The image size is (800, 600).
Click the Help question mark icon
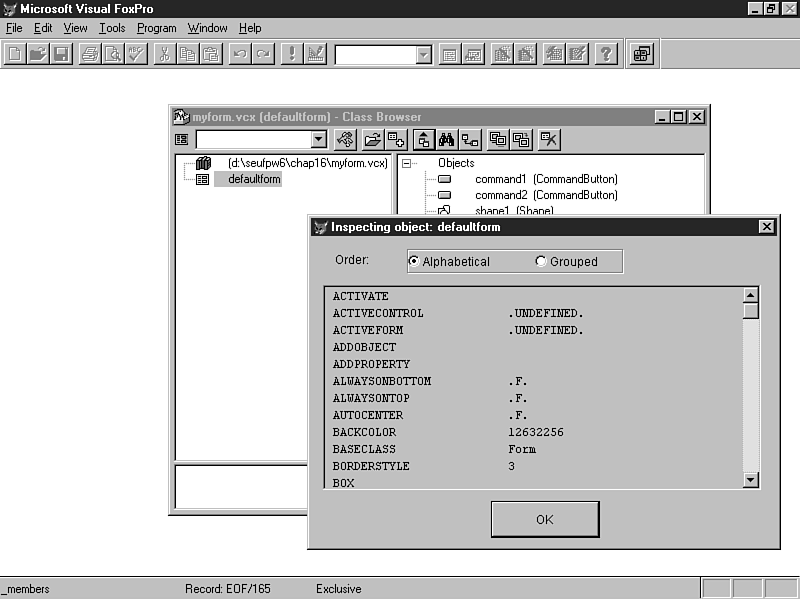pos(606,54)
